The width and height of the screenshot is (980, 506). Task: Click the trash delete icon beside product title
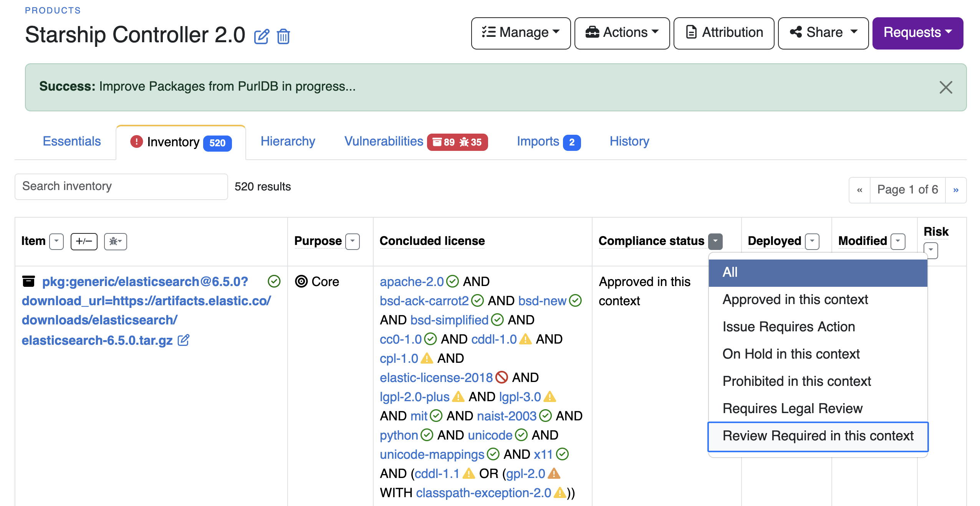pos(283,36)
